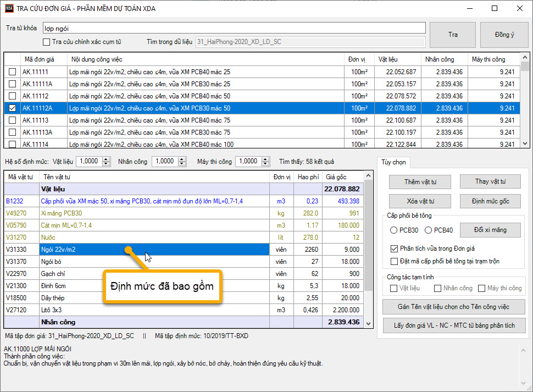Click the Thay vật tư button
Viewport: 533px width, 392px height.
tap(490, 181)
